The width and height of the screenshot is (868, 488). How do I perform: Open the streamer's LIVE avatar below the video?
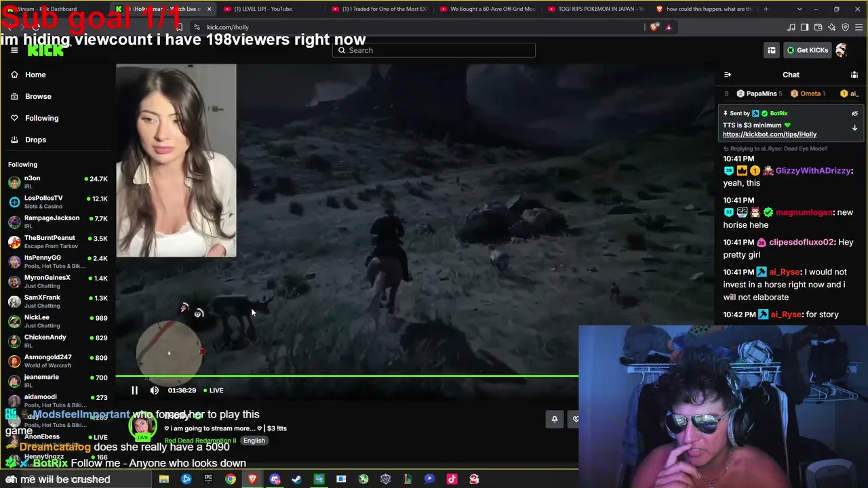[x=142, y=427]
